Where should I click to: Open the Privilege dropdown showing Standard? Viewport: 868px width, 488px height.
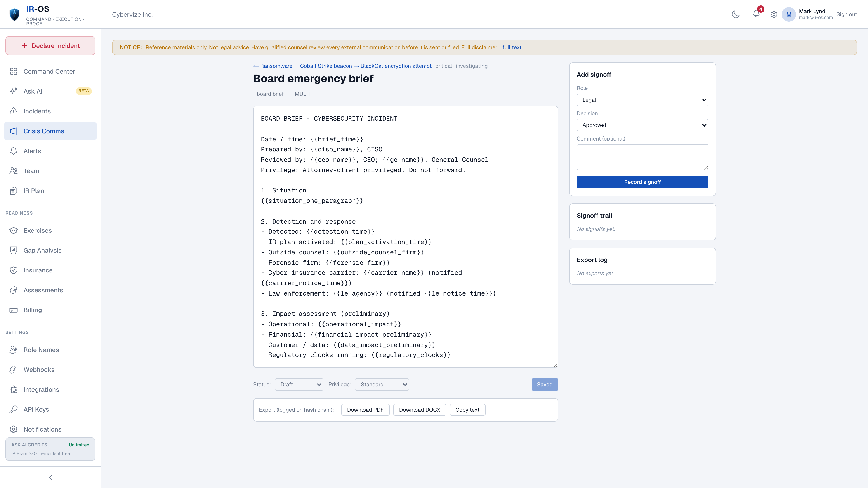tap(382, 384)
